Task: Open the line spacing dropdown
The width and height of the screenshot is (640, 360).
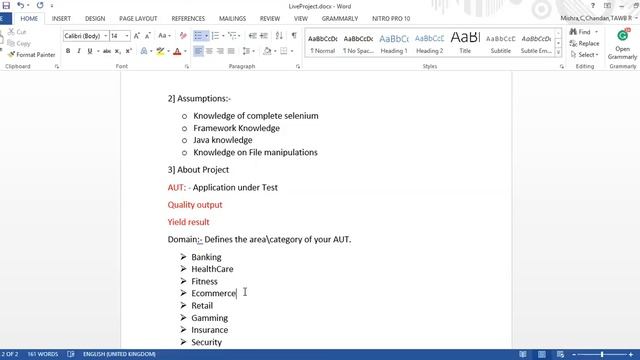Action: [x=248, y=51]
